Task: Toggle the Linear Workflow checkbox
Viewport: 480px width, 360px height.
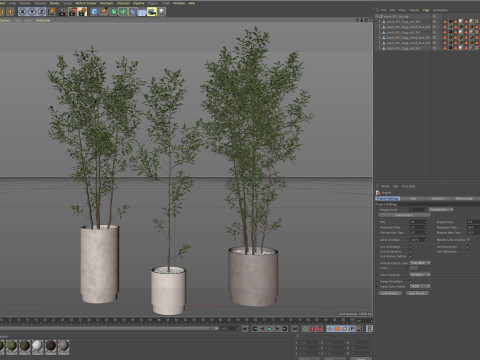Action: [x=411, y=282]
